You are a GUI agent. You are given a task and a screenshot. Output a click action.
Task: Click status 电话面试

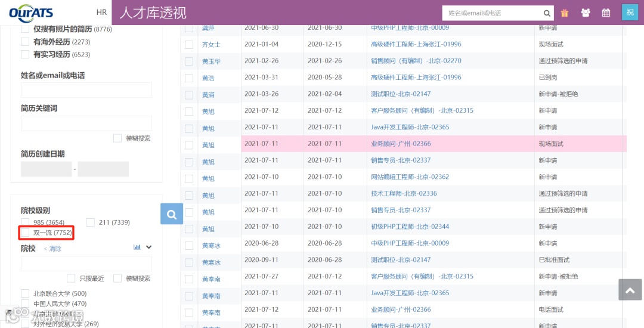point(551,310)
